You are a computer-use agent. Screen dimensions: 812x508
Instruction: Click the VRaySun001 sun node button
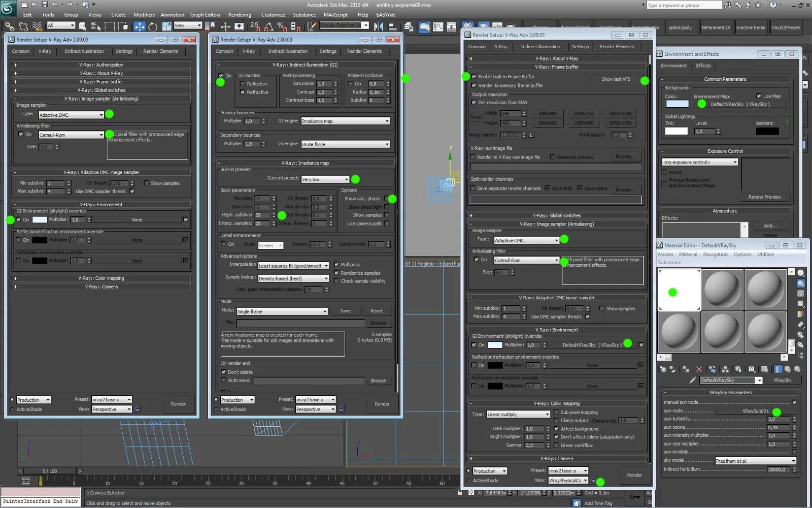click(x=755, y=411)
